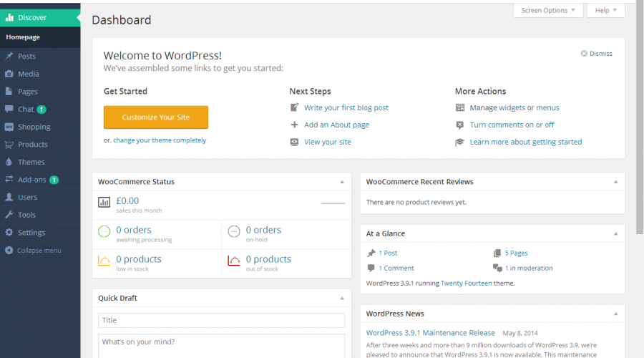This screenshot has width=644, height=358.
Task: Collapse the WooCommerce Status widget
Action: pyautogui.click(x=342, y=182)
